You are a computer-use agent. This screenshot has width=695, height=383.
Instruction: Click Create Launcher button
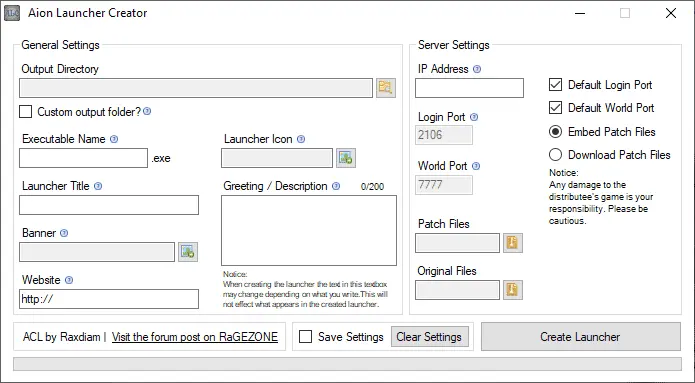pyautogui.click(x=581, y=337)
